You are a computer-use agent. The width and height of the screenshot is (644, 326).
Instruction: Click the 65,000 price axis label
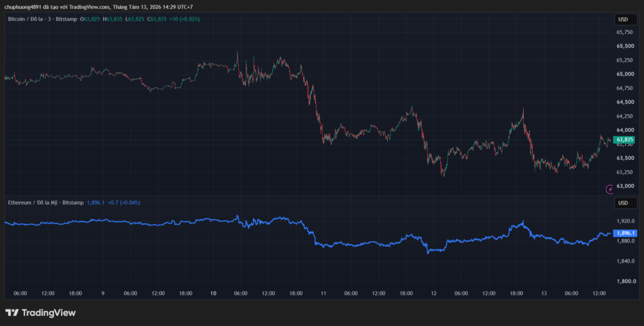tap(625, 74)
